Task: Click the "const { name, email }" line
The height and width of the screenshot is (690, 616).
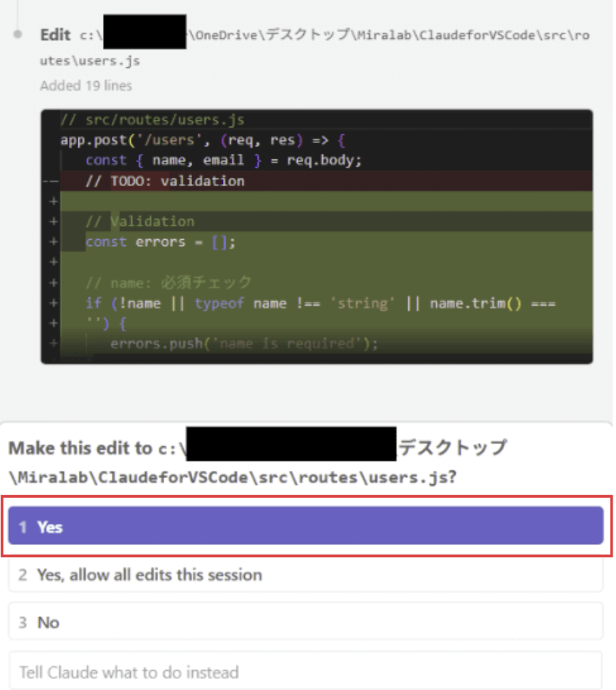Action: (x=224, y=161)
